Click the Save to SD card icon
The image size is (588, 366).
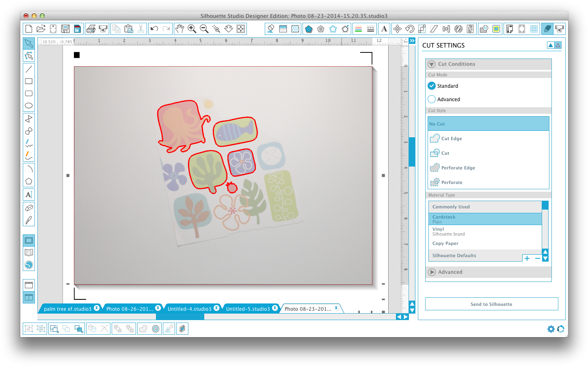pos(77,29)
